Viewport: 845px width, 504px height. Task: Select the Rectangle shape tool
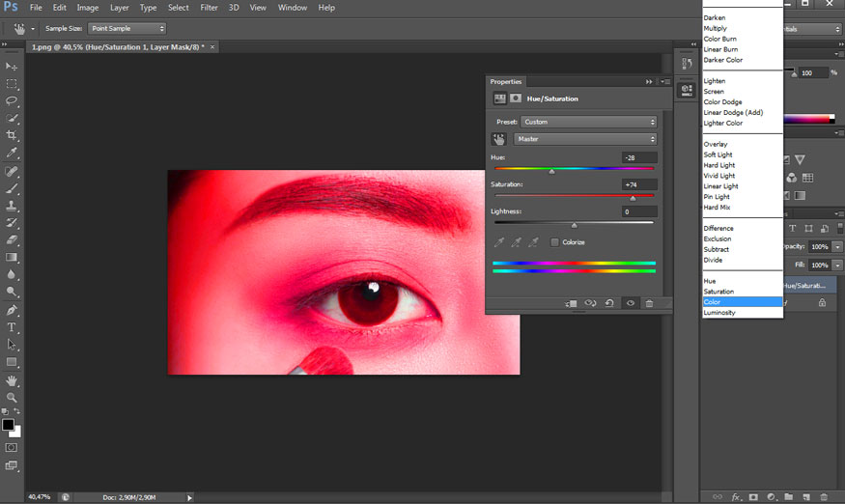coord(12,362)
